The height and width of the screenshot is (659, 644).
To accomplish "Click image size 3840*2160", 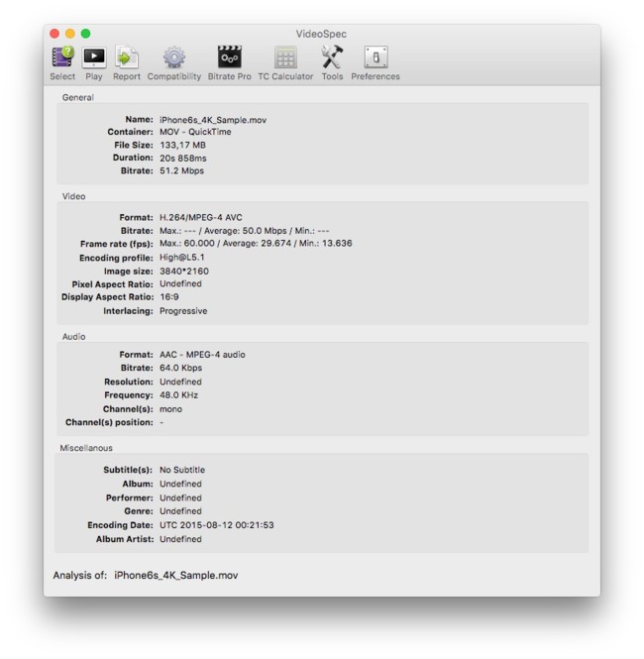I will pos(184,272).
